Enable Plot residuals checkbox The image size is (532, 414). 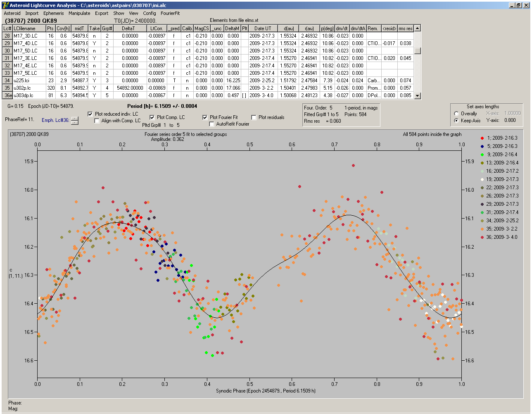(254, 117)
